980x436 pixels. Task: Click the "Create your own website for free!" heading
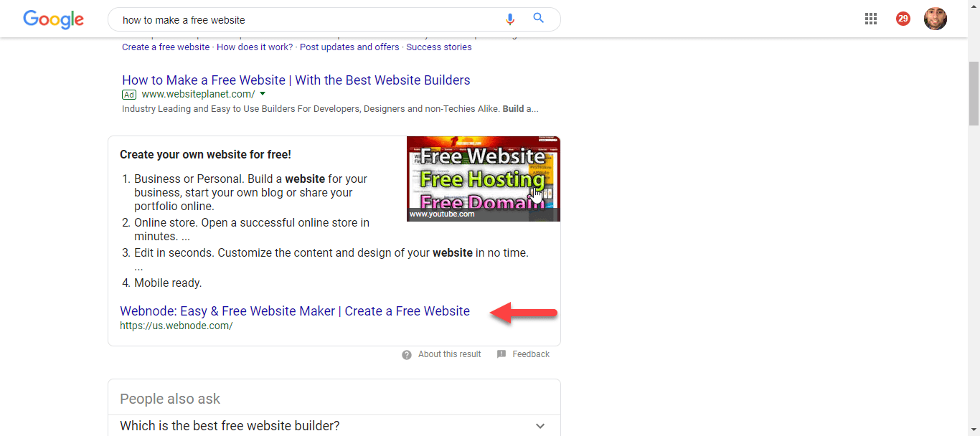(205, 155)
